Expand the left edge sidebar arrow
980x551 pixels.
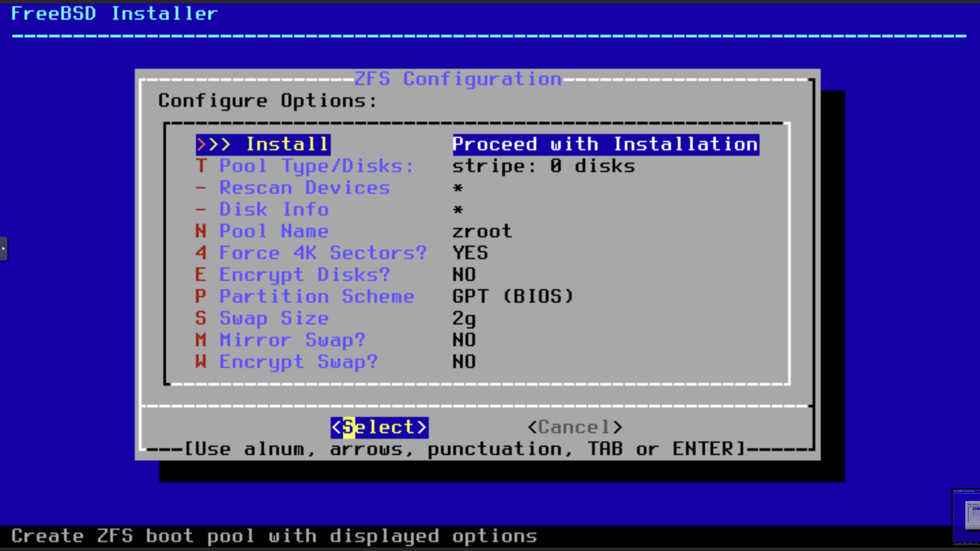click(4, 249)
